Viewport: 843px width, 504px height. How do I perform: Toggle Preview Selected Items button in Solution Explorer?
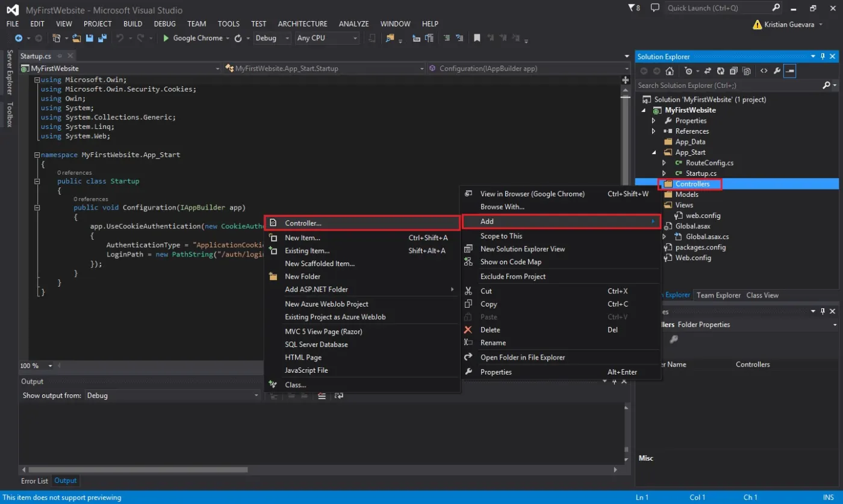tap(790, 71)
